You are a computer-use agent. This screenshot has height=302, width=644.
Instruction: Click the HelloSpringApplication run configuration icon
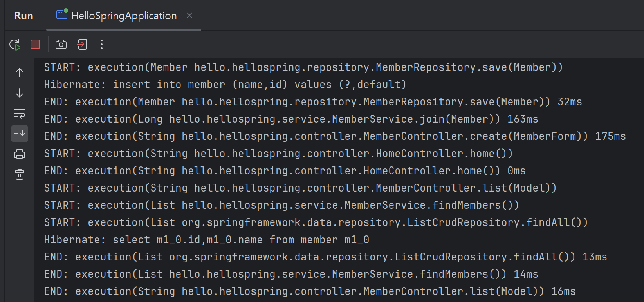(62, 14)
